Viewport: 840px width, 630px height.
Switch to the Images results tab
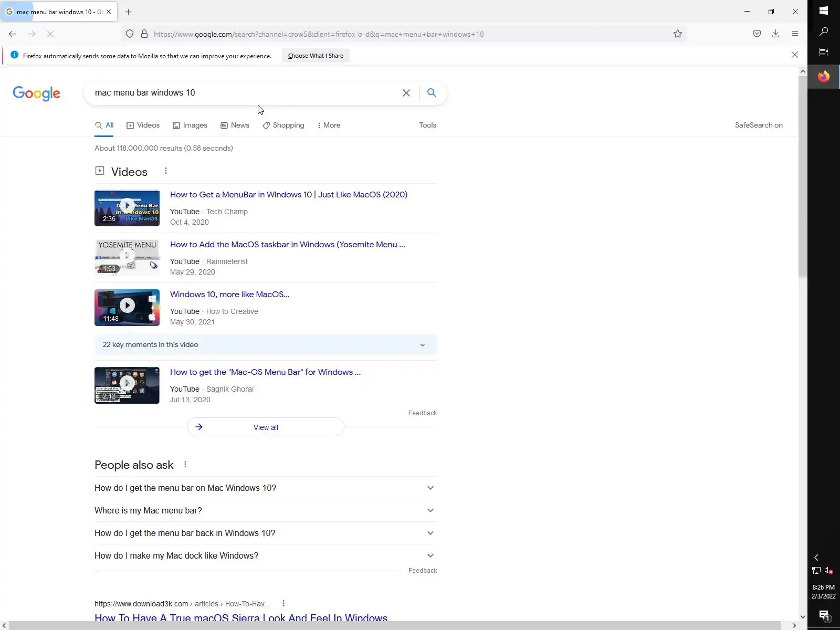click(x=190, y=125)
